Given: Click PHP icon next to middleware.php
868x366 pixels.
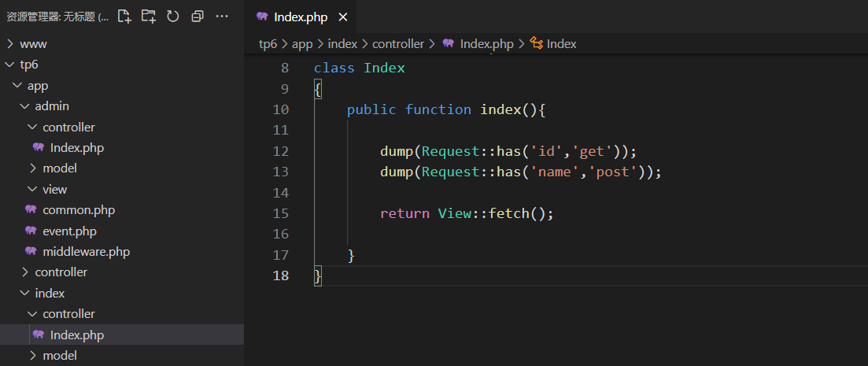Looking at the screenshot, I should pos(31,251).
